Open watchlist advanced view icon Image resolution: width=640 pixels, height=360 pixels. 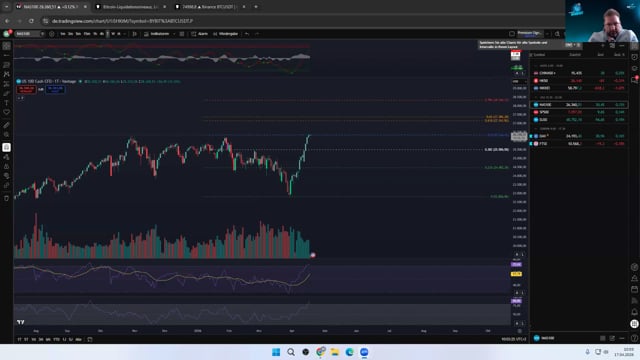(612, 45)
